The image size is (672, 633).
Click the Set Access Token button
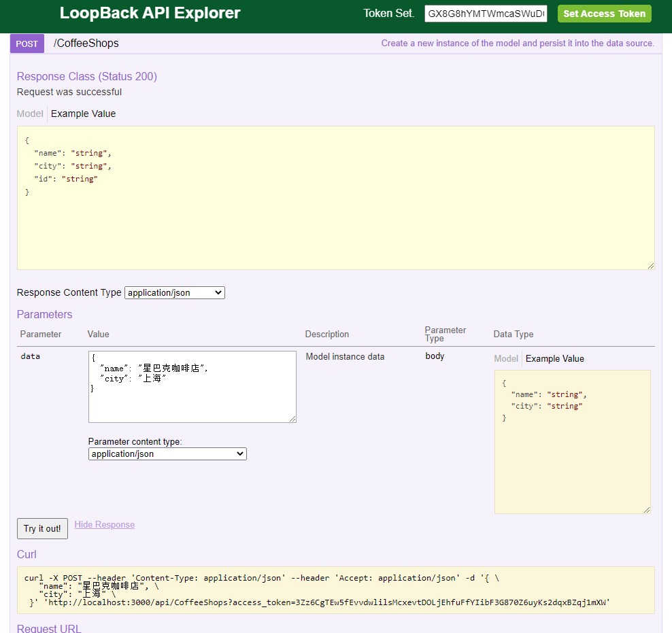click(x=604, y=14)
